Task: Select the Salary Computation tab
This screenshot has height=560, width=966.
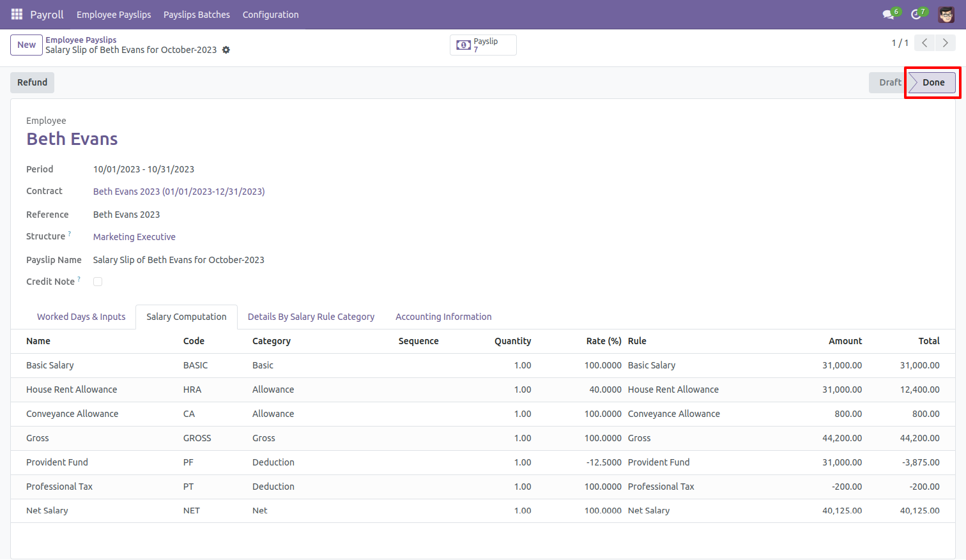Action: pyautogui.click(x=187, y=317)
